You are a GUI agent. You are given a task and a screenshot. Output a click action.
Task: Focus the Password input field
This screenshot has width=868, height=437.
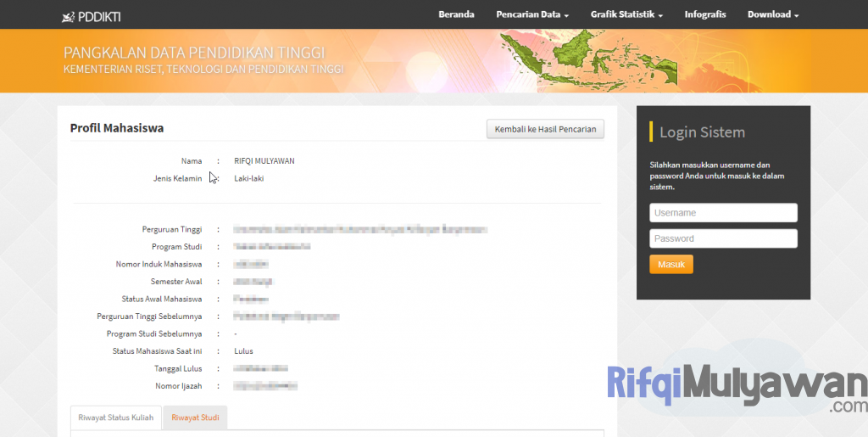(x=723, y=238)
